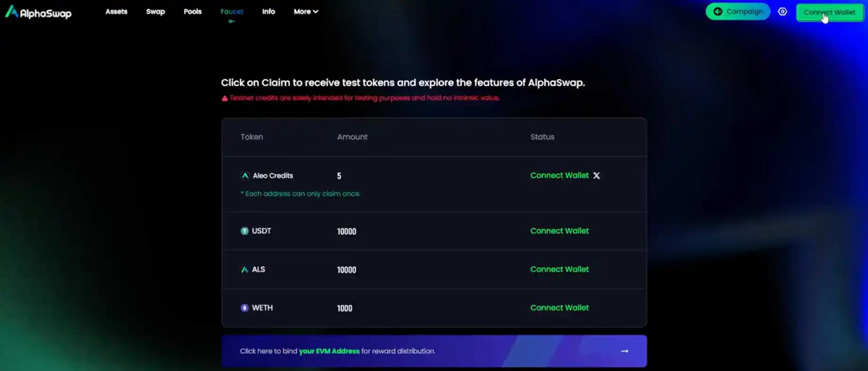Go to the Swap page

(155, 12)
